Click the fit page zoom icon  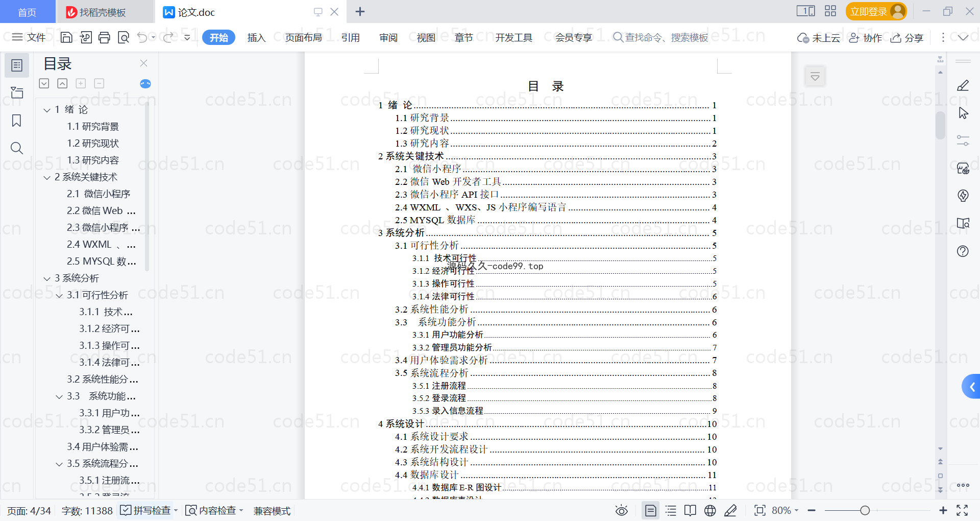760,510
